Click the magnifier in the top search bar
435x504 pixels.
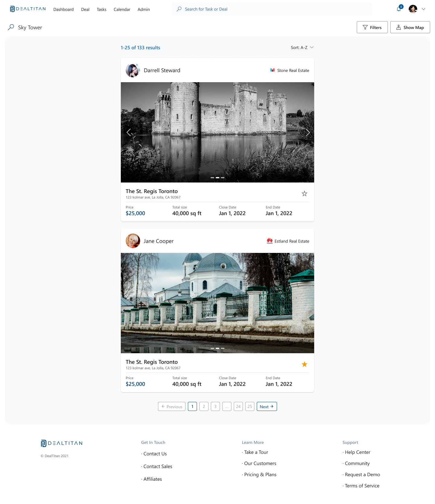179,9
